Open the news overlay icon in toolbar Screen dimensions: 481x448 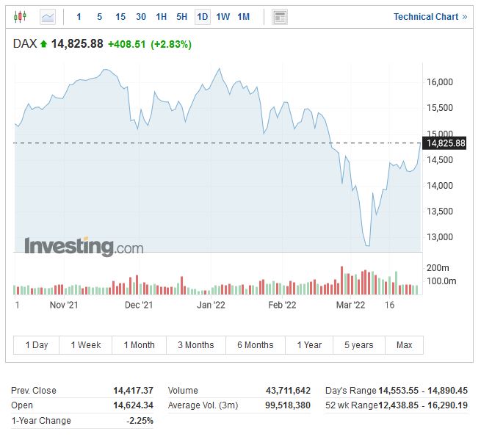click(x=279, y=16)
